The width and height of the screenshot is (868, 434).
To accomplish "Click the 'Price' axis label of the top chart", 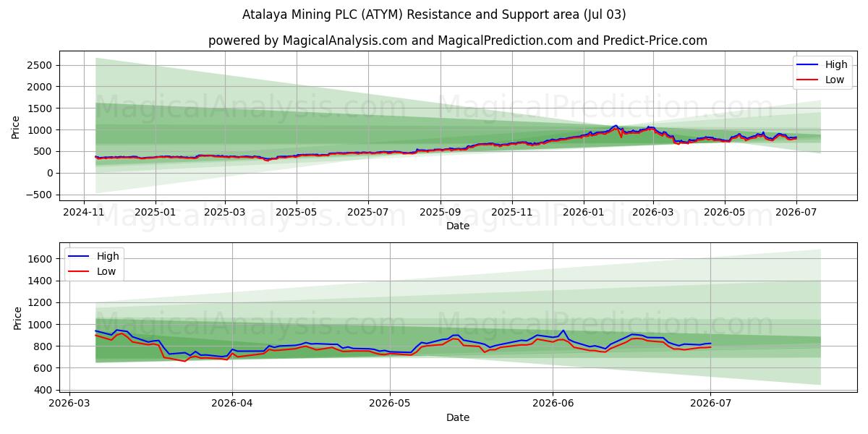I will (x=15, y=126).
